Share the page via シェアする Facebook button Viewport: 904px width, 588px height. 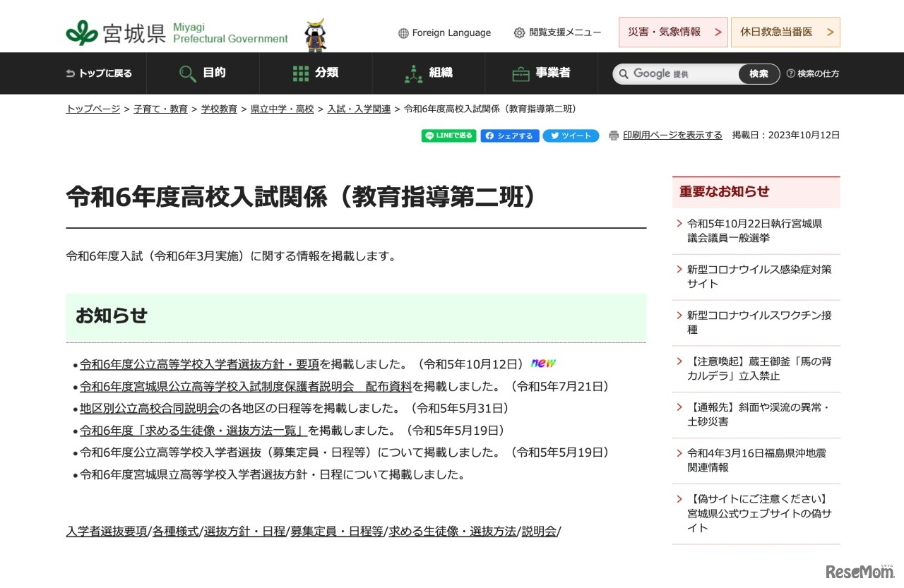(x=509, y=135)
